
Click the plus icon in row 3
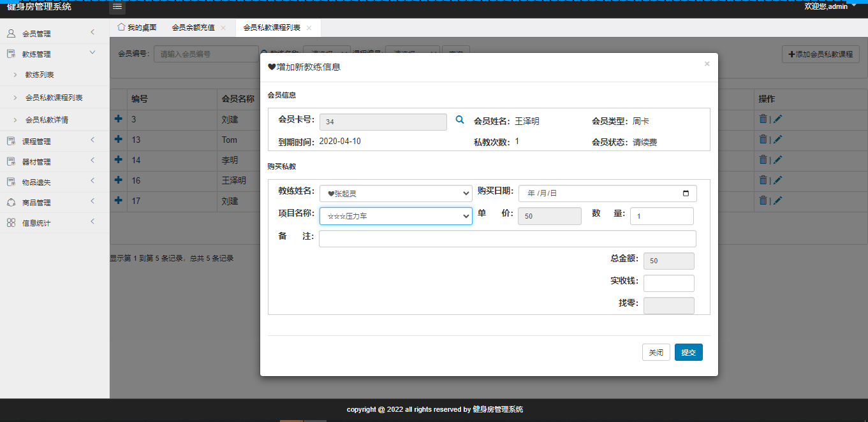(x=118, y=119)
